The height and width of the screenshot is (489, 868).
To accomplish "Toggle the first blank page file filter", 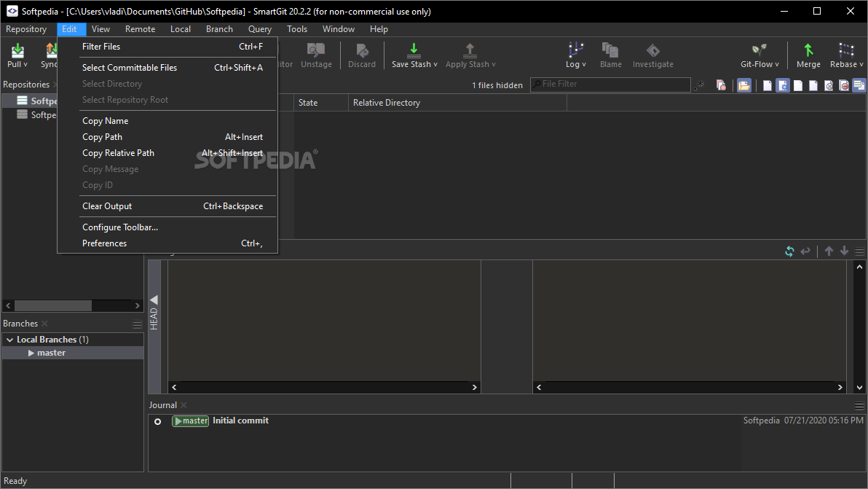I will pos(768,85).
